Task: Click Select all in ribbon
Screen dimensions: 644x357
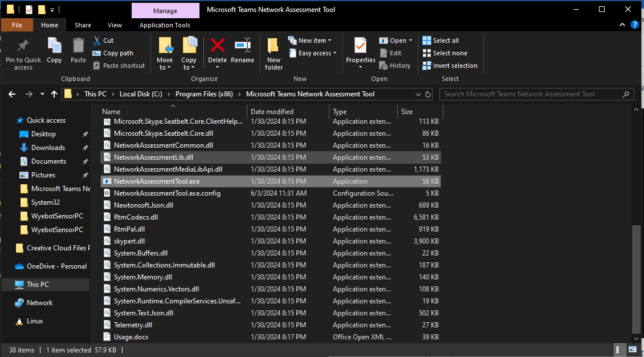Action: (441, 40)
